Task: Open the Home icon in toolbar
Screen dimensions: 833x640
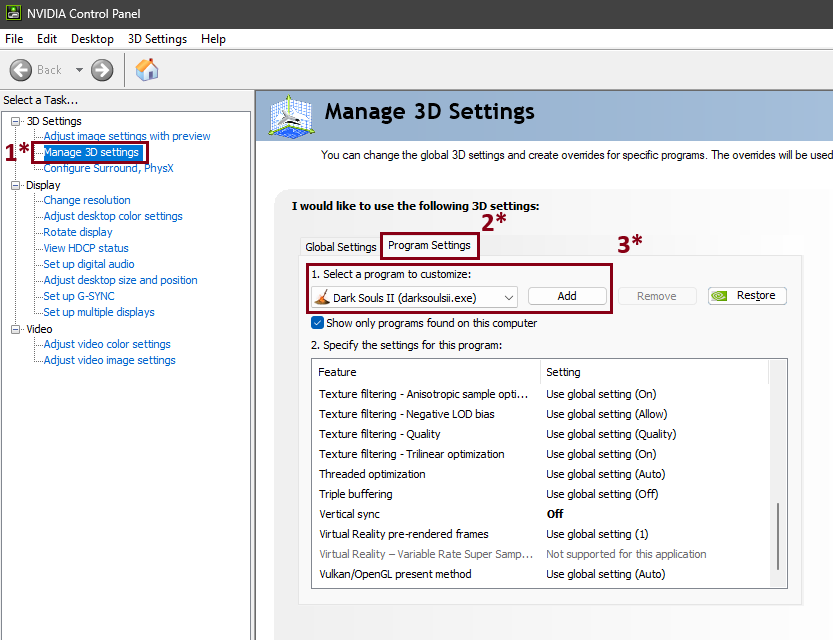Action: (x=147, y=70)
